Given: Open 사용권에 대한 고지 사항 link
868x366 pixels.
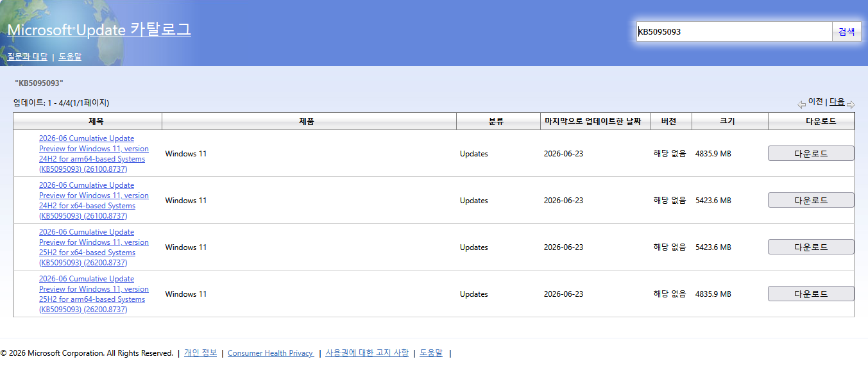Looking at the screenshot, I should [367, 353].
